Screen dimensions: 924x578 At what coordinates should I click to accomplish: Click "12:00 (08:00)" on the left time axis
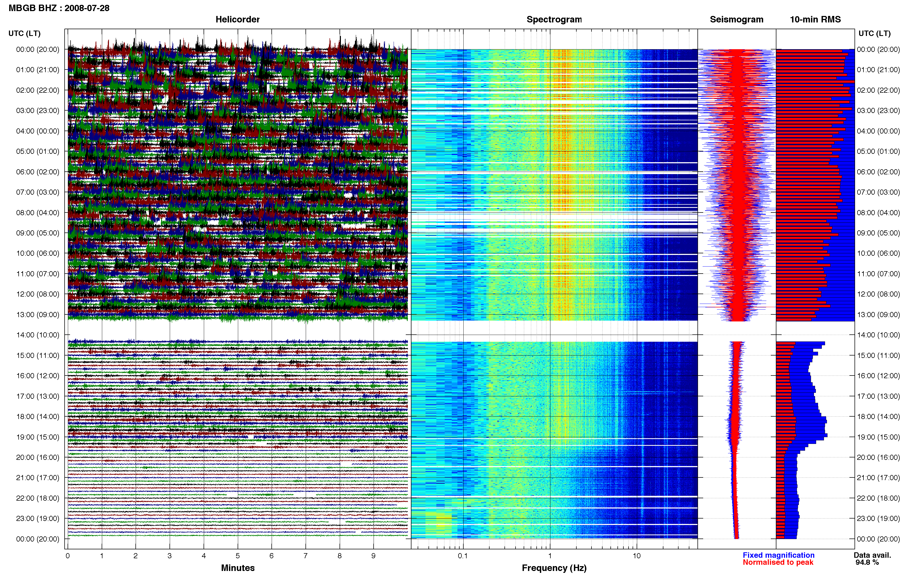(38, 294)
